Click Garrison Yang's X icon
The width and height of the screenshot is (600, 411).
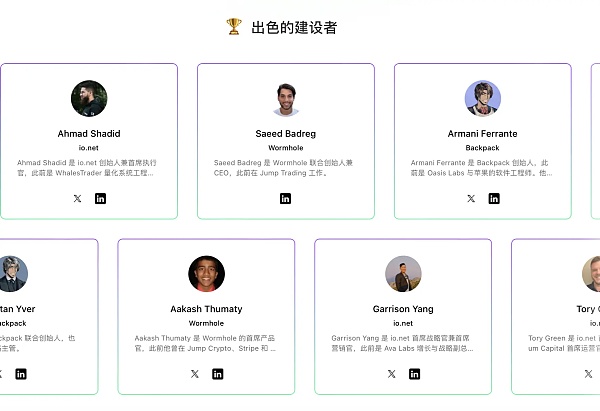391,374
